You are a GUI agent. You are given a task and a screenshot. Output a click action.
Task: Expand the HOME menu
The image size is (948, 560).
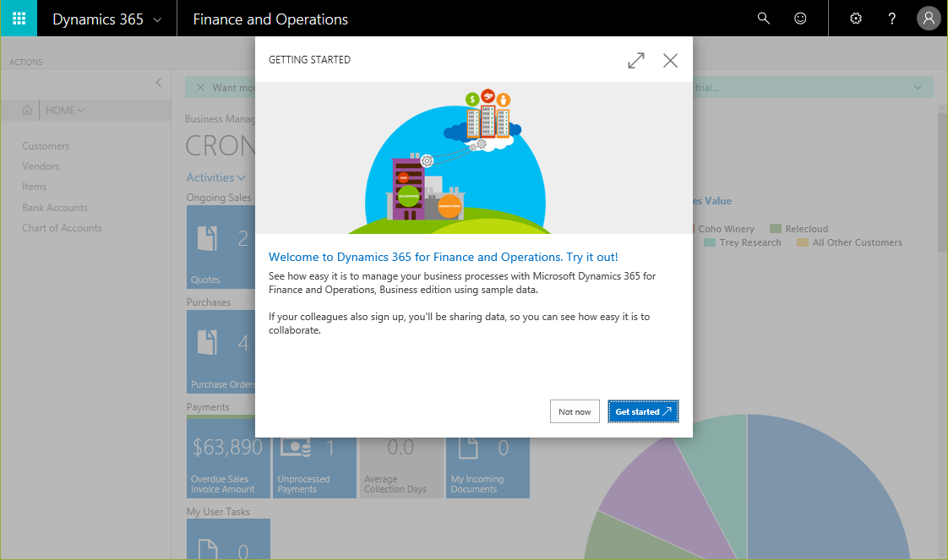(65, 110)
